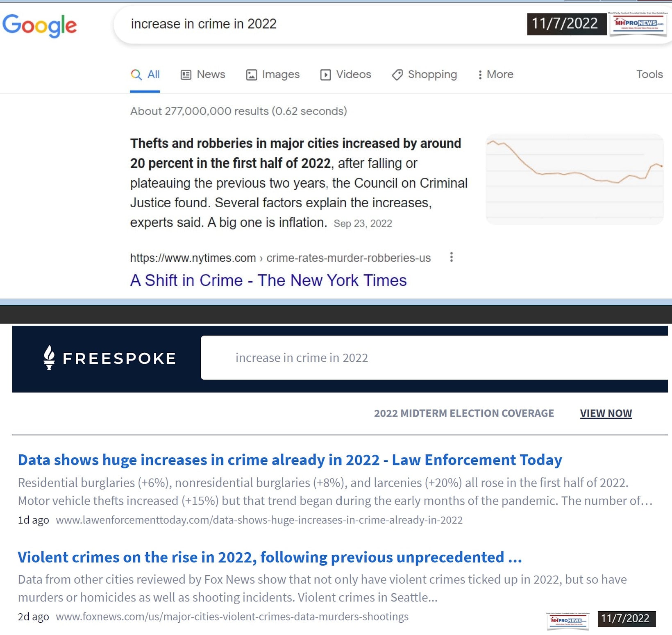The width and height of the screenshot is (672, 635).
Task: Select the All tab with magnifier icon
Action: 145,75
